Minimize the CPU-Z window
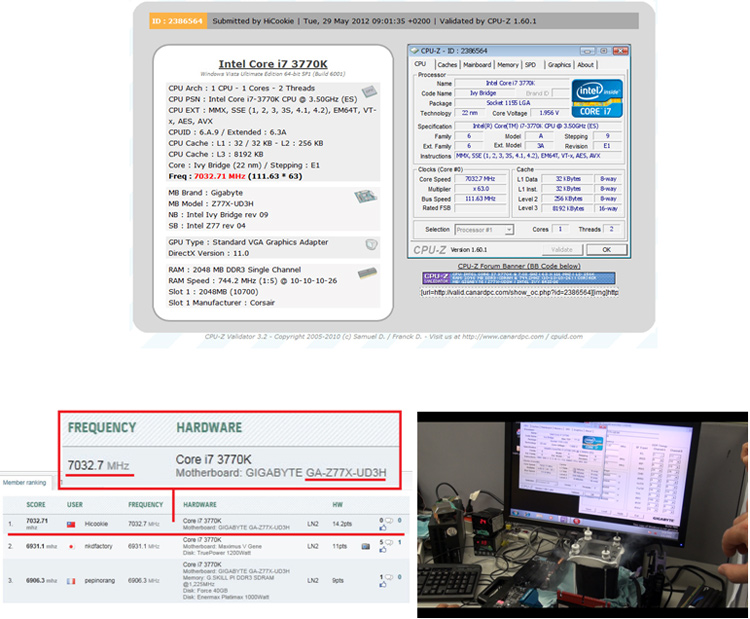Image resolution: width=750 pixels, height=619 pixels. pyautogui.click(x=588, y=51)
